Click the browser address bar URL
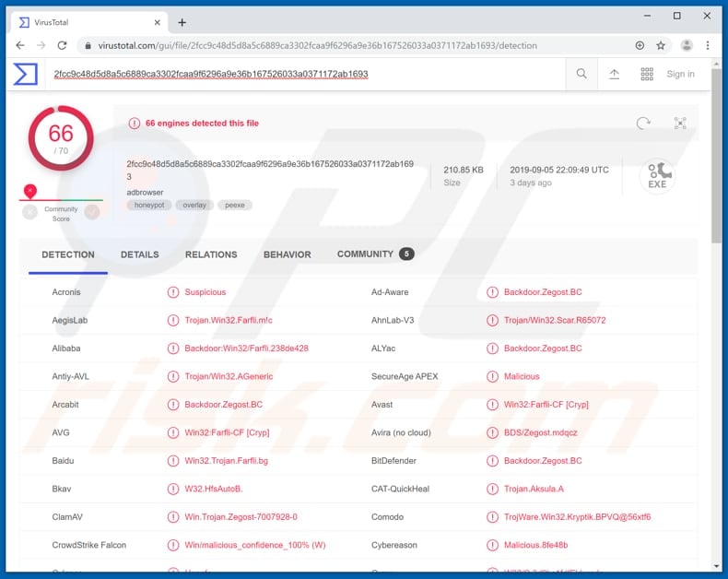This screenshot has height=579, width=728. 318,45
